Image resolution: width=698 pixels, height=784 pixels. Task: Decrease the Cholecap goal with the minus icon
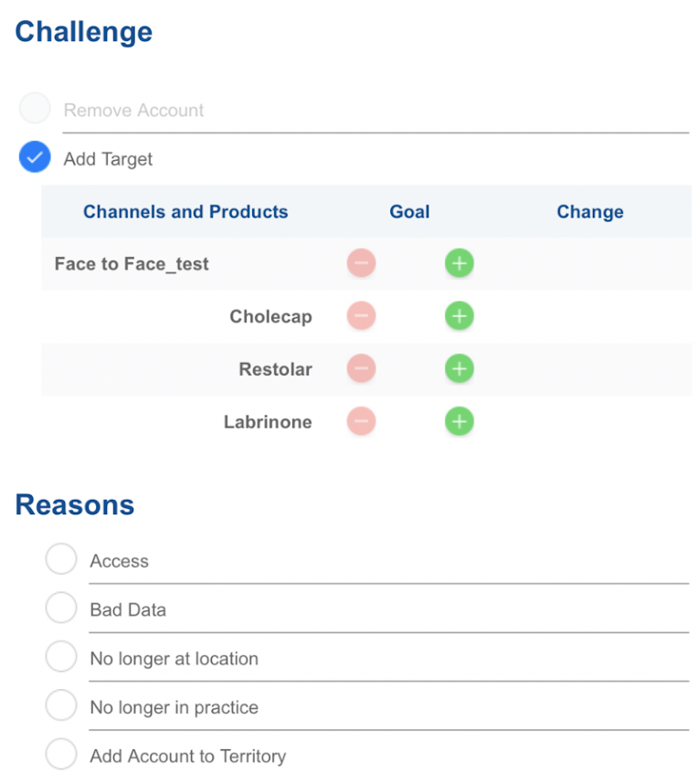coord(361,317)
